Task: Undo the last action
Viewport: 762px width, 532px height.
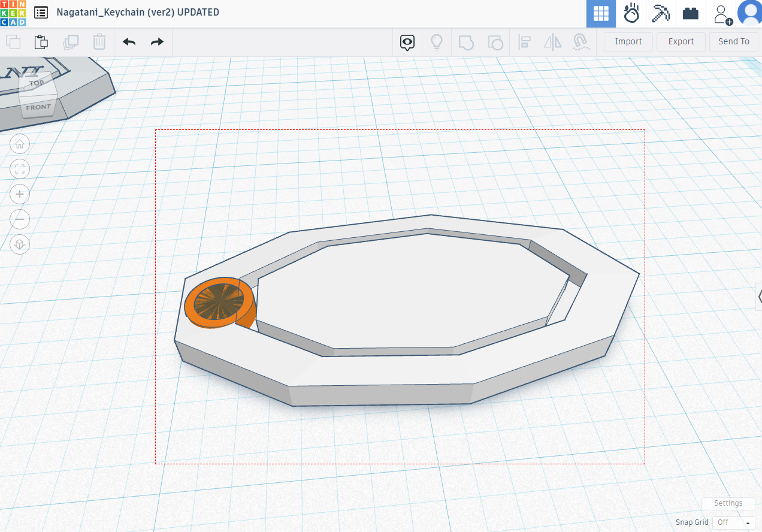Action: tap(128, 42)
